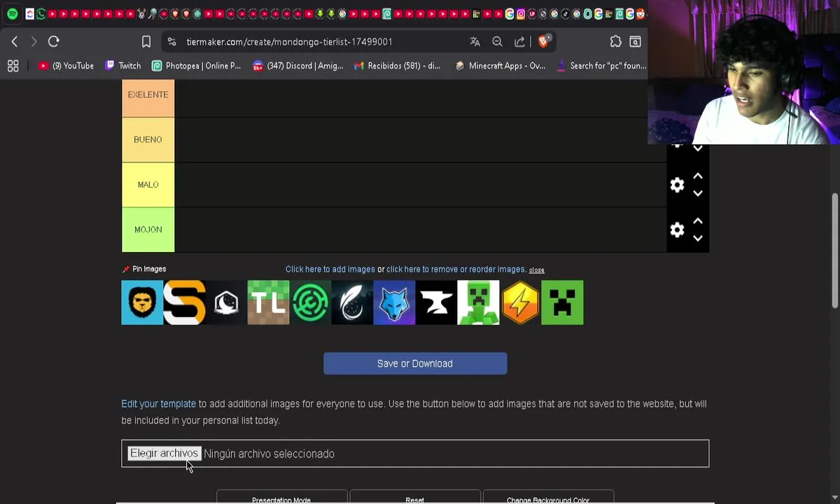The height and width of the screenshot is (504, 840).
Task: Switch to the WhatsApp tab
Action: click(x=41, y=14)
